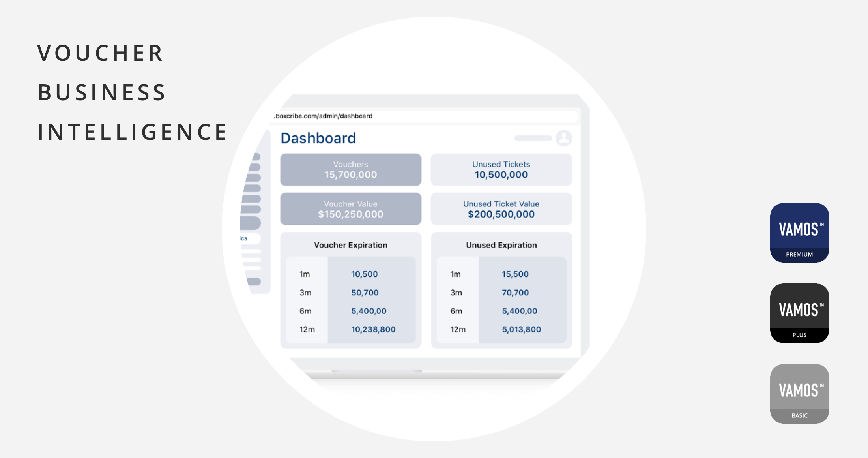868x458 pixels.
Task: Select the Unused Ticket Value $200,500,000 card
Action: [501, 209]
